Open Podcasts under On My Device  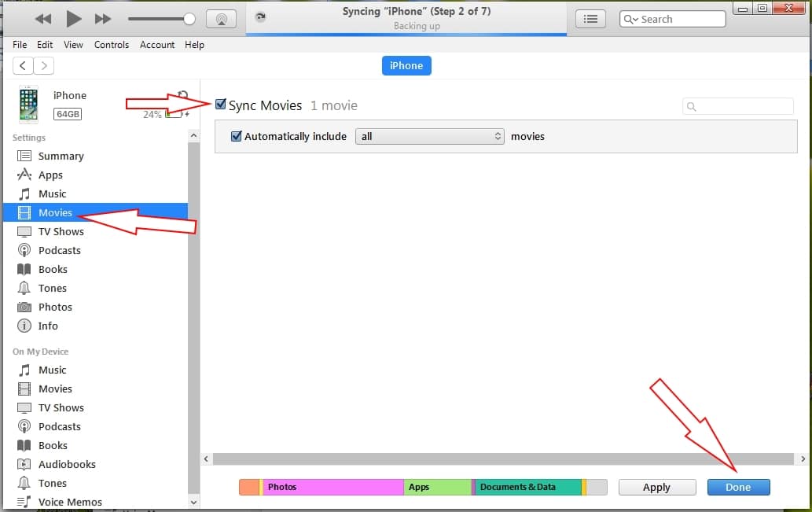coord(96,426)
